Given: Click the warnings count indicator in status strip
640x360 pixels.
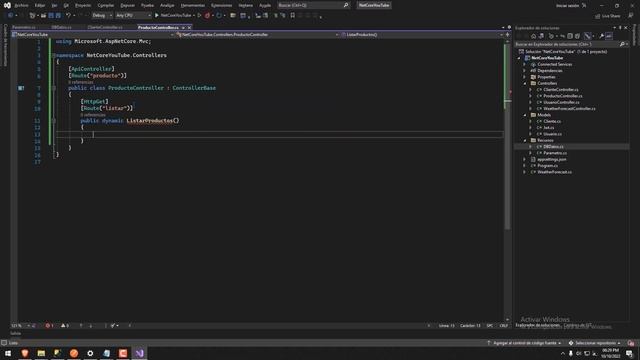Looking at the screenshot, I should 65,326.
